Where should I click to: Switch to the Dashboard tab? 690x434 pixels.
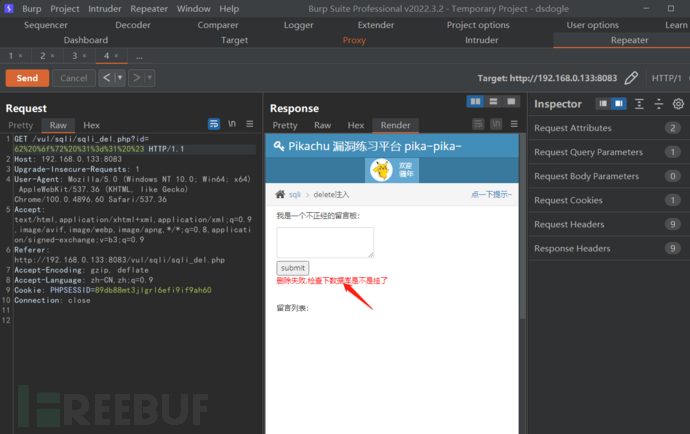coord(86,40)
